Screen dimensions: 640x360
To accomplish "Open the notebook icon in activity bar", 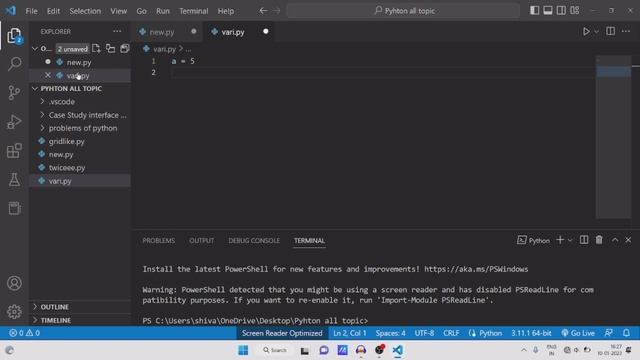I will coord(14,208).
